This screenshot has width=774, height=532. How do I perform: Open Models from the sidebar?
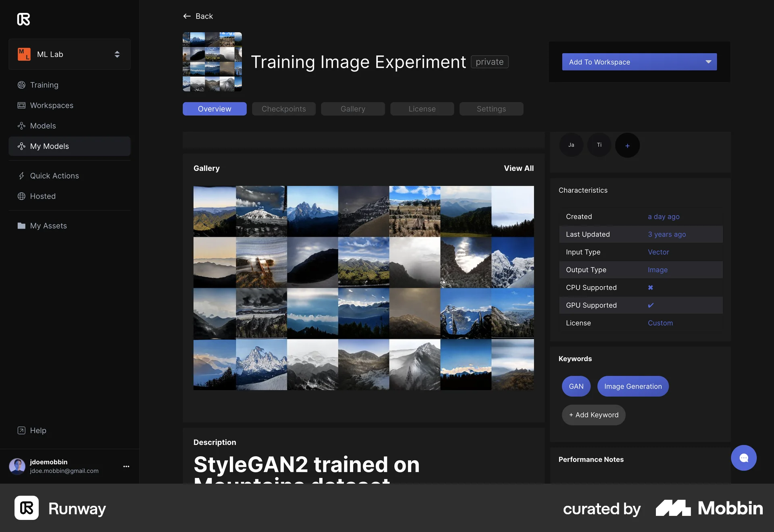42,126
